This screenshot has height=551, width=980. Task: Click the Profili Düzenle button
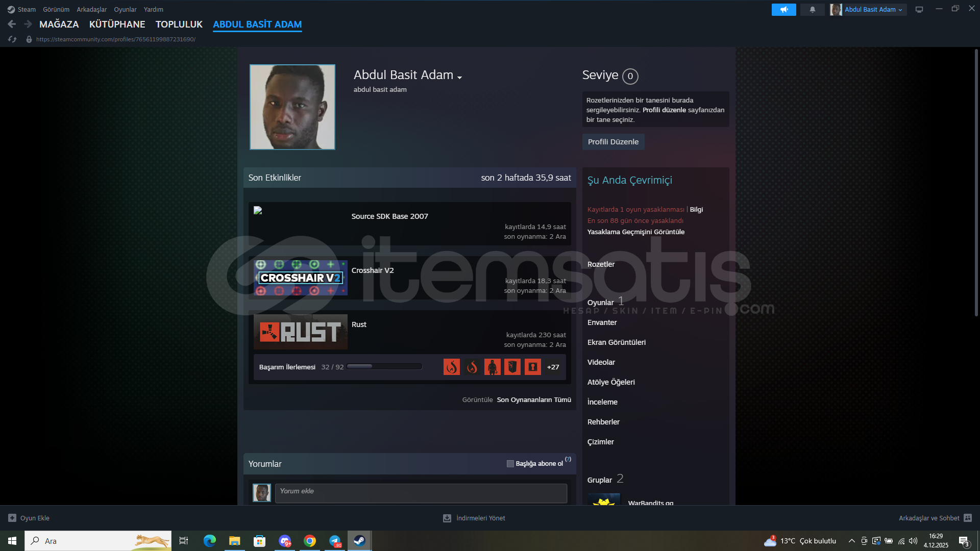point(613,142)
